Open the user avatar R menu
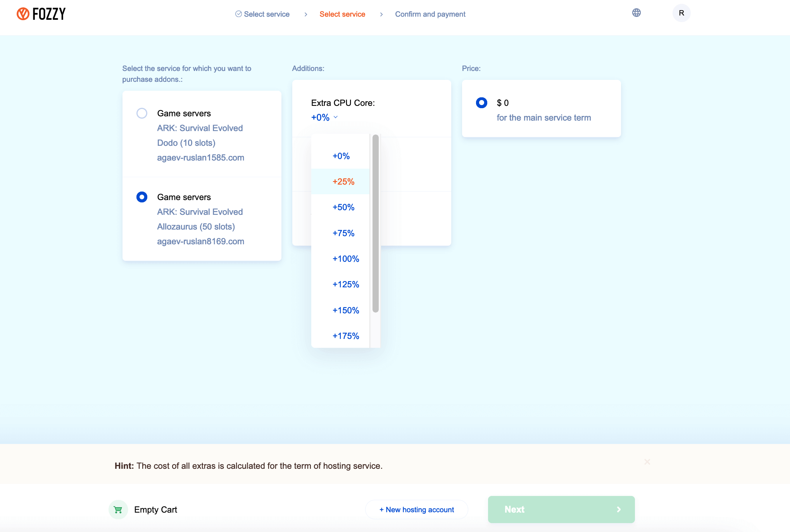The width and height of the screenshot is (790, 532). 681,13
